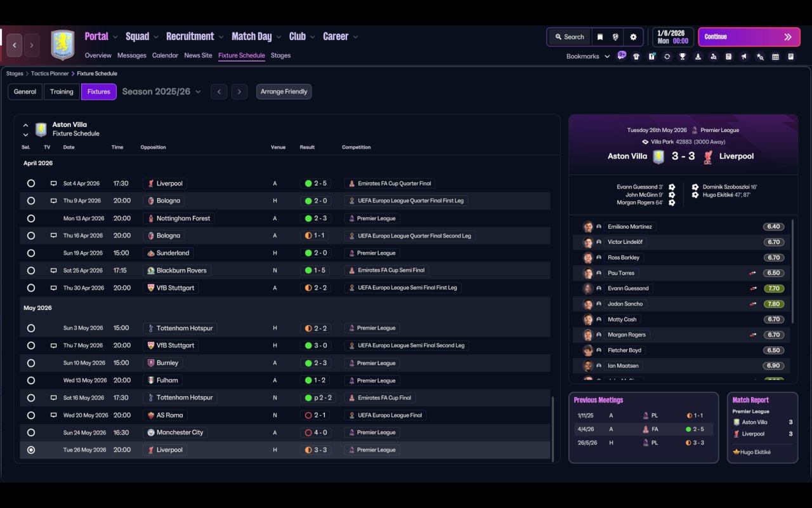Image resolution: width=812 pixels, height=508 pixels.
Task: Click the megaphone icon in the bookmarks bar
Action: pos(744,57)
